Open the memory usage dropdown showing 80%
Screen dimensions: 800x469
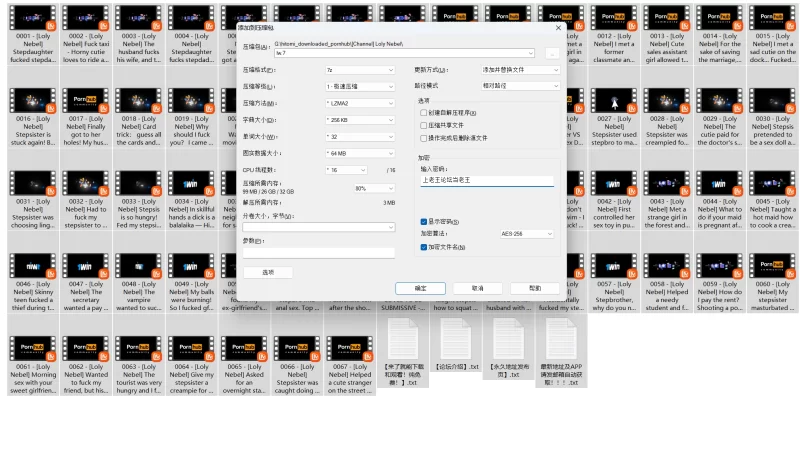[374, 188]
